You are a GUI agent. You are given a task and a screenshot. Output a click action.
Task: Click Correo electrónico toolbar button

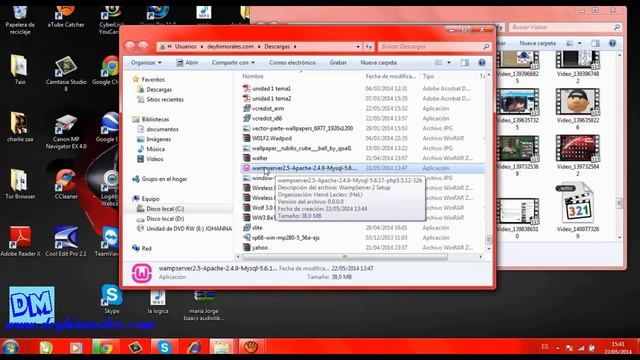click(x=292, y=62)
